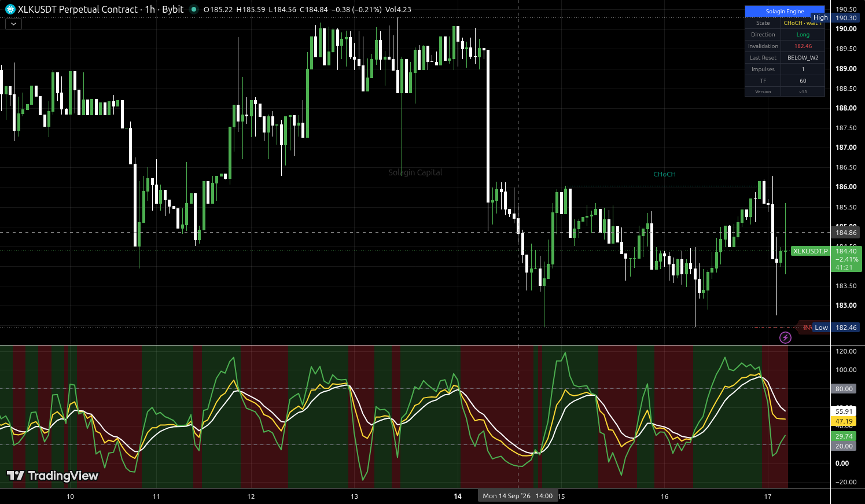
Task: Click date 17 on the time axis
Action: pyautogui.click(x=768, y=496)
